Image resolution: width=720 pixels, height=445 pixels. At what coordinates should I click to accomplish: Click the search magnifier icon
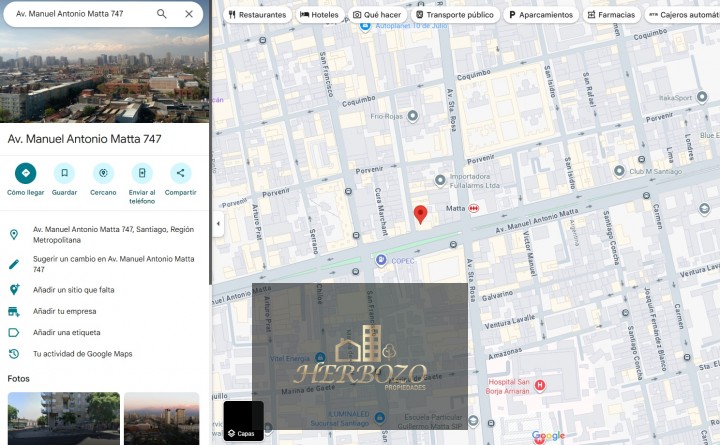point(162,14)
